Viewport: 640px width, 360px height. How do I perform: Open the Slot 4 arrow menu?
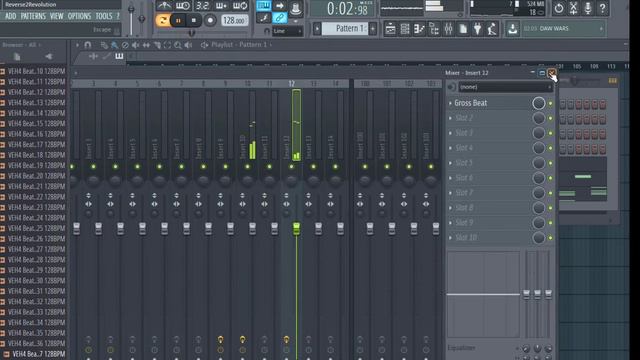(450, 148)
